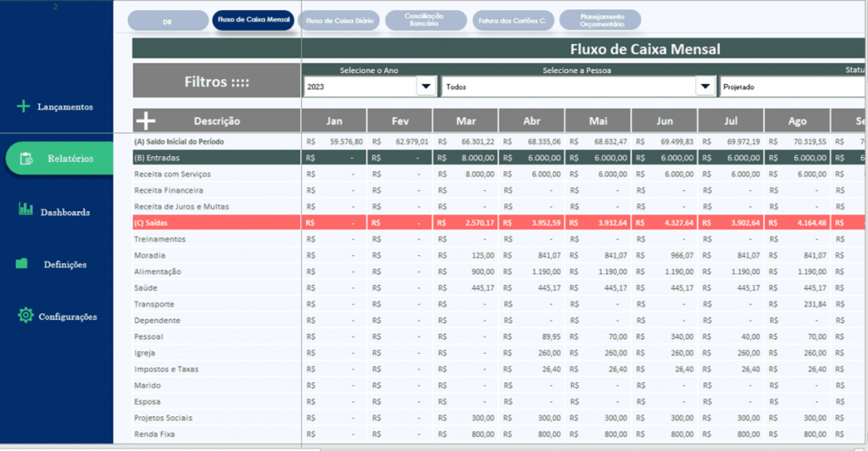Click the Jan column header

tap(334, 120)
